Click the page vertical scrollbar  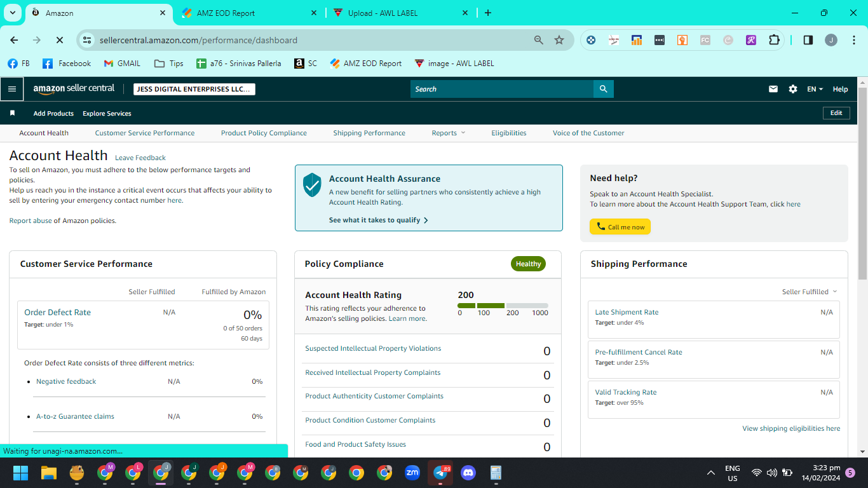pos(862,184)
